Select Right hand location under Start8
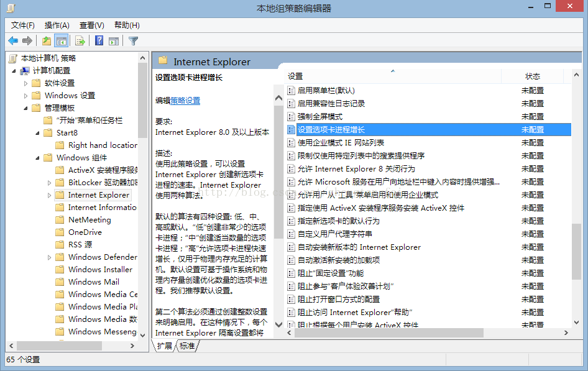Image resolution: width=588 pixels, height=371 pixels. [103, 145]
